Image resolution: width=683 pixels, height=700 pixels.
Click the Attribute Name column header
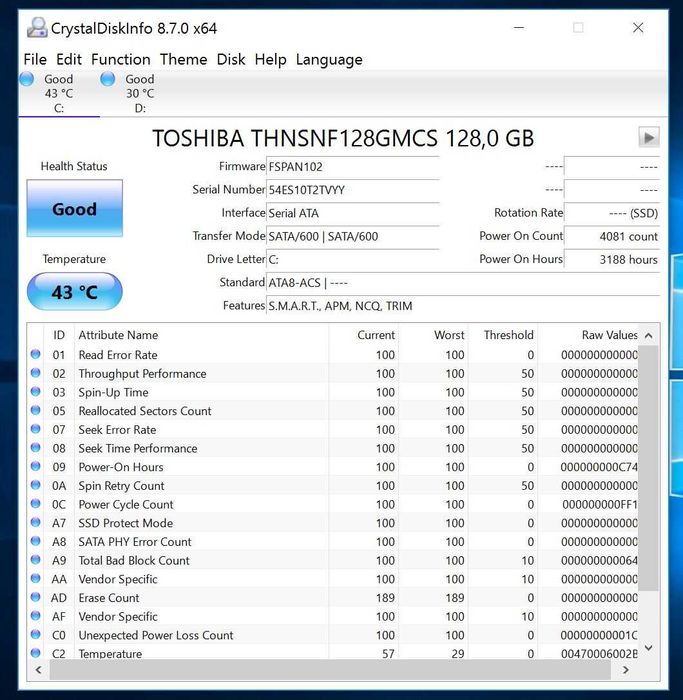pos(201,335)
